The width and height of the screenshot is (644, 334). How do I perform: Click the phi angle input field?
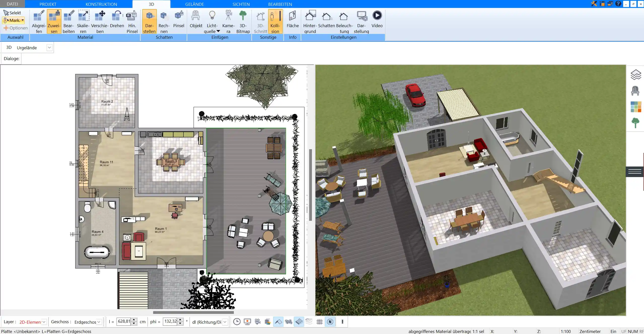click(170, 321)
